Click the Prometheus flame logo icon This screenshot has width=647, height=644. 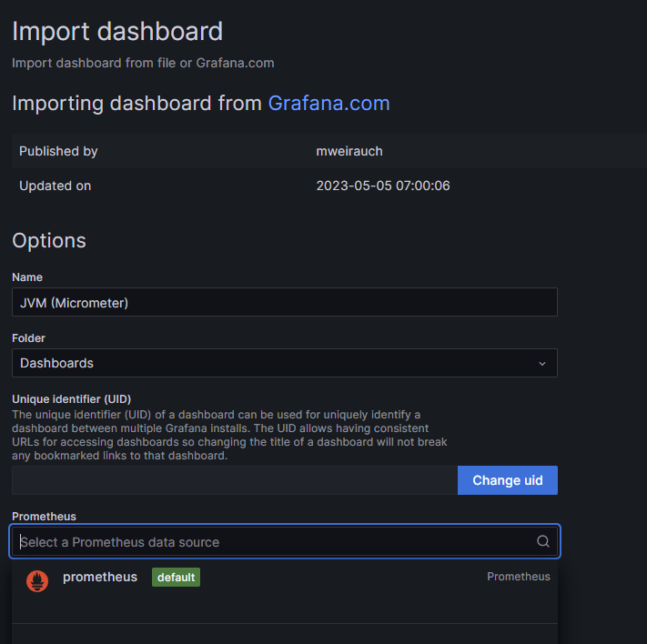click(37, 581)
